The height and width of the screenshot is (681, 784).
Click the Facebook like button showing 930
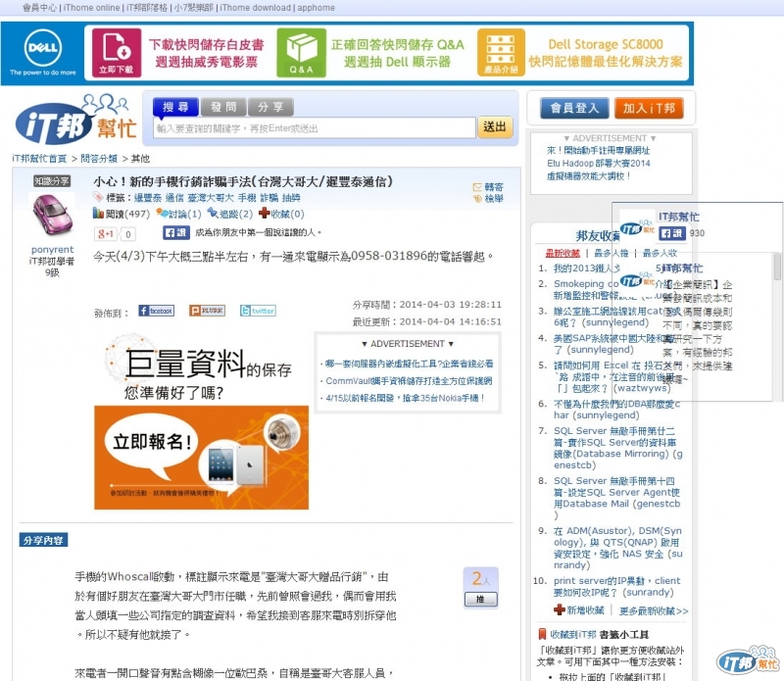coord(672,233)
